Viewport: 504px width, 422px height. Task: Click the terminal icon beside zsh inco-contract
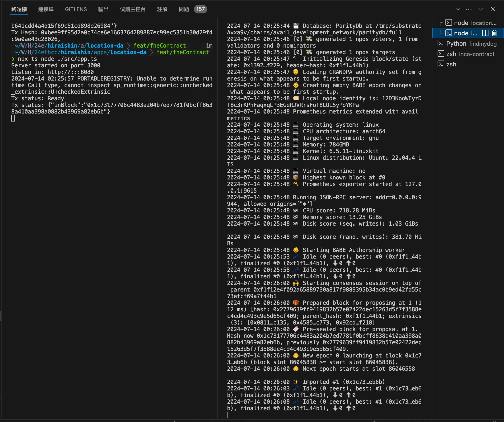coord(441,54)
